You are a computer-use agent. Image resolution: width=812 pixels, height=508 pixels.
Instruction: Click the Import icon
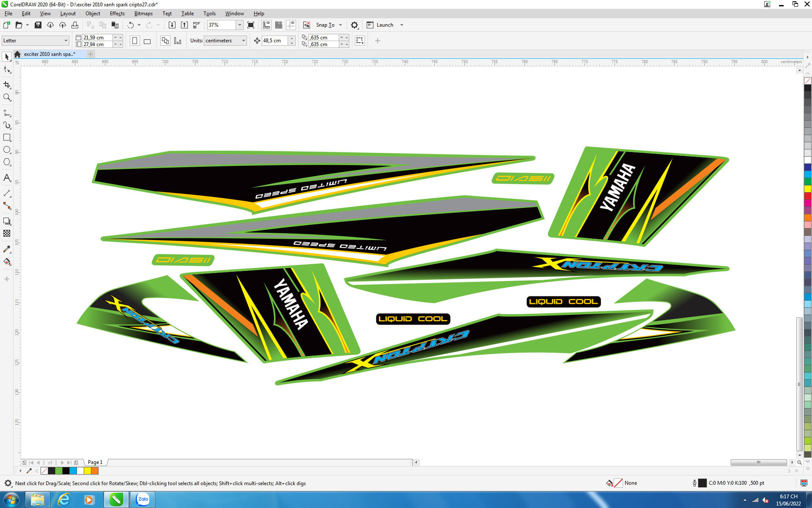point(172,25)
